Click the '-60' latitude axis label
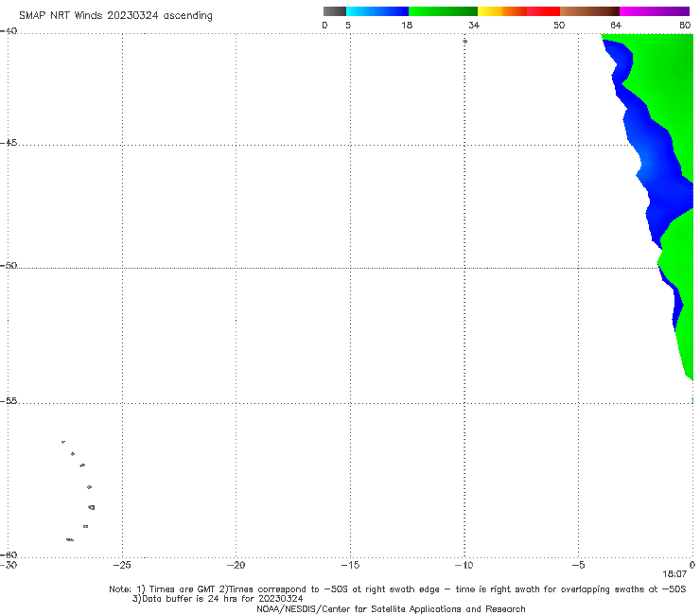This screenshot has height=615, width=700. 9,554
